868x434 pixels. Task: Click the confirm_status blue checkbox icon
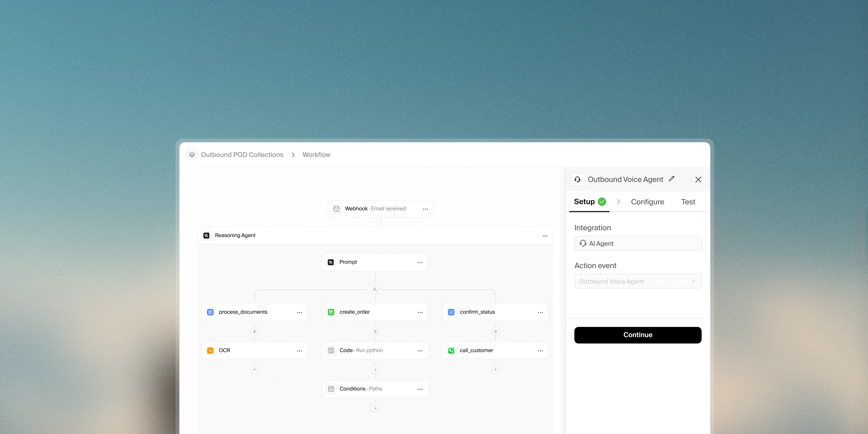click(x=451, y=312)
